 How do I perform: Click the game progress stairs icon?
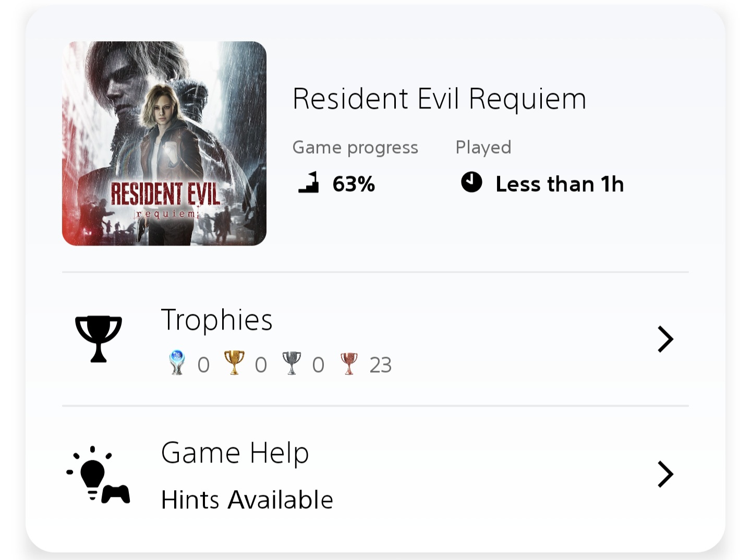click(309, 182)
